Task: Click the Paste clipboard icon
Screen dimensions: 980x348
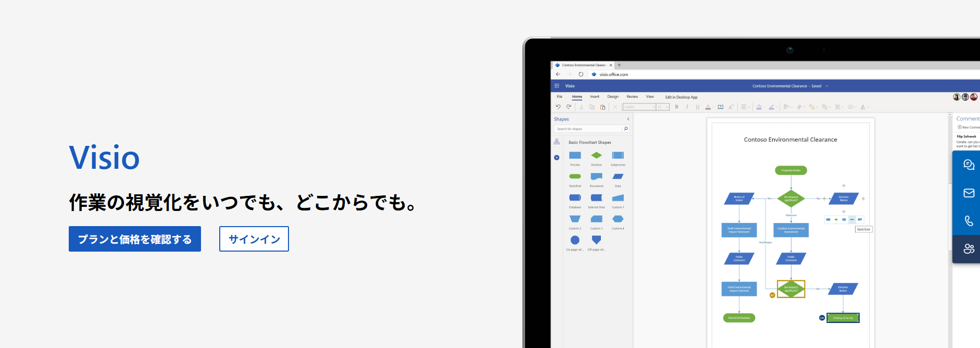Action: [x=602, y=107]
